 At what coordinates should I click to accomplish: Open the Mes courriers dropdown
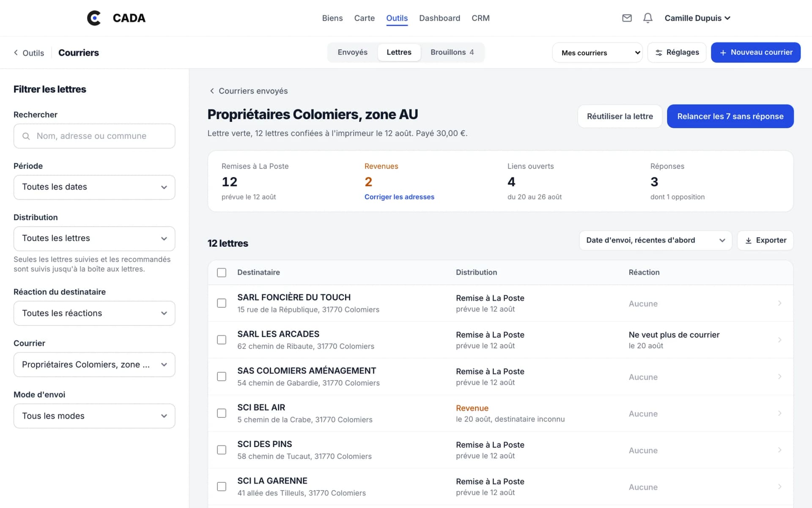tap(597, 52)
